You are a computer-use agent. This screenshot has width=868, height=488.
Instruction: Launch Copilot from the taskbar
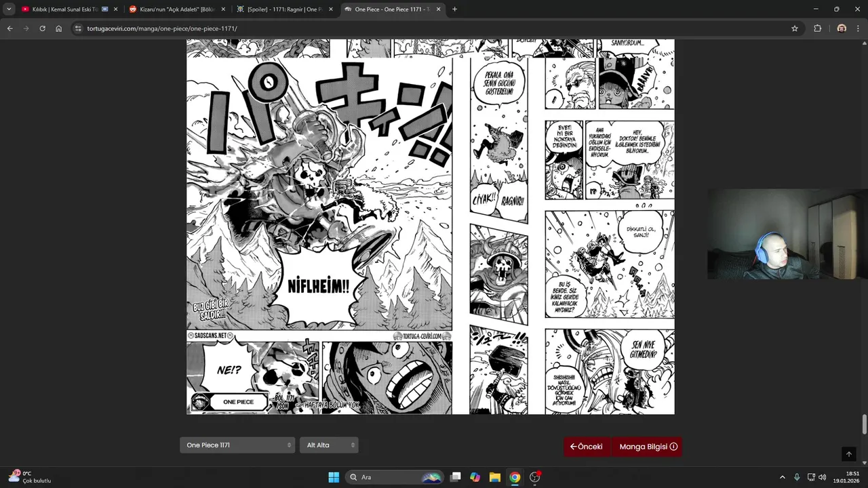[475, 477]
